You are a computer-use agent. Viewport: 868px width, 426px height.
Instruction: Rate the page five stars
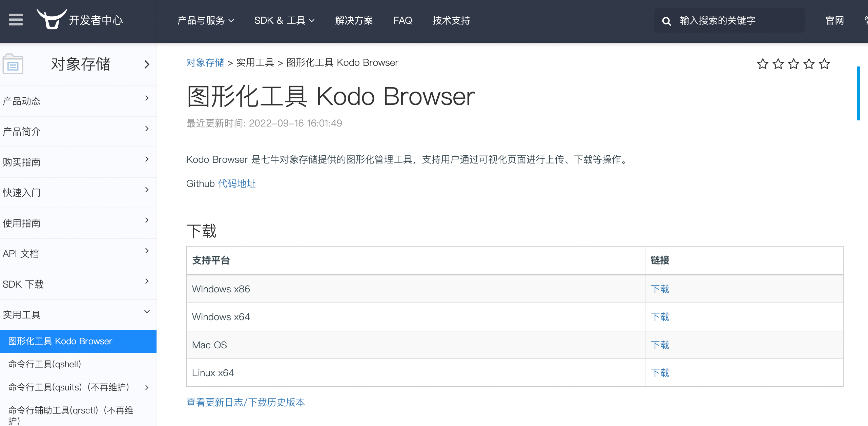pyautogui.click(x=824, y=64)
